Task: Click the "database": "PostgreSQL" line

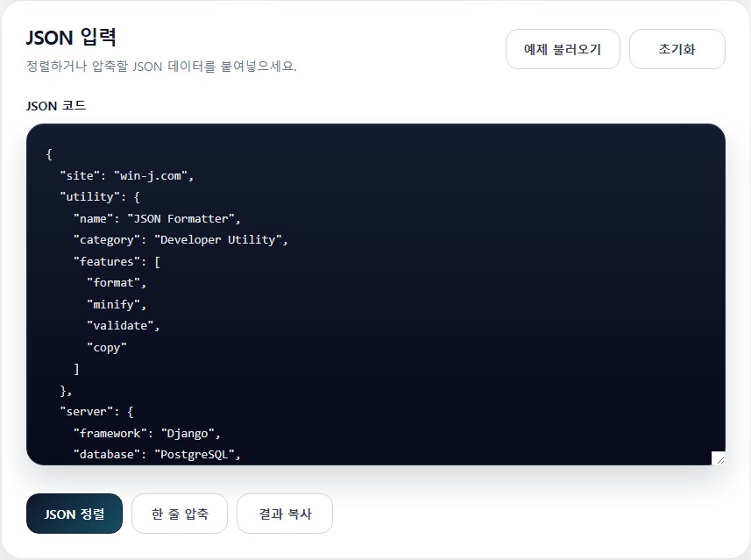Action: 157,455
